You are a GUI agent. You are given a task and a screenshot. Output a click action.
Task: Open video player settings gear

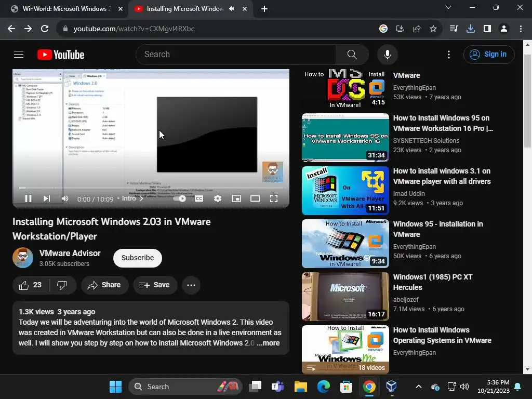[218, 198]
